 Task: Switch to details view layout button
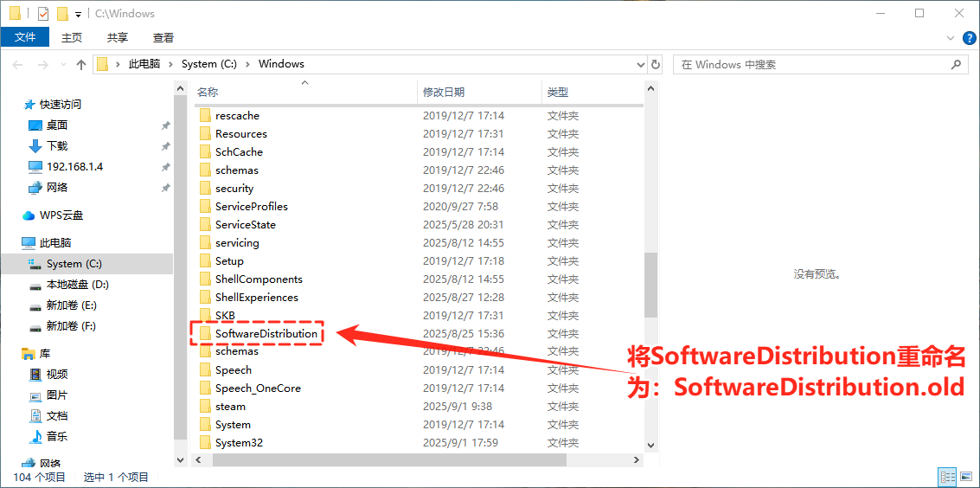tap(947, 477)
